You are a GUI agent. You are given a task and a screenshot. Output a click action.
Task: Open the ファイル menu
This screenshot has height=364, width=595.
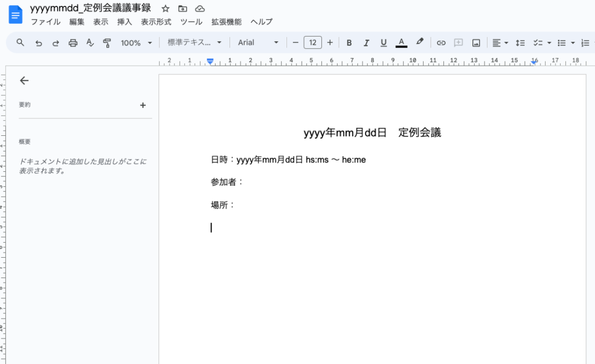(x=45, y=22)
